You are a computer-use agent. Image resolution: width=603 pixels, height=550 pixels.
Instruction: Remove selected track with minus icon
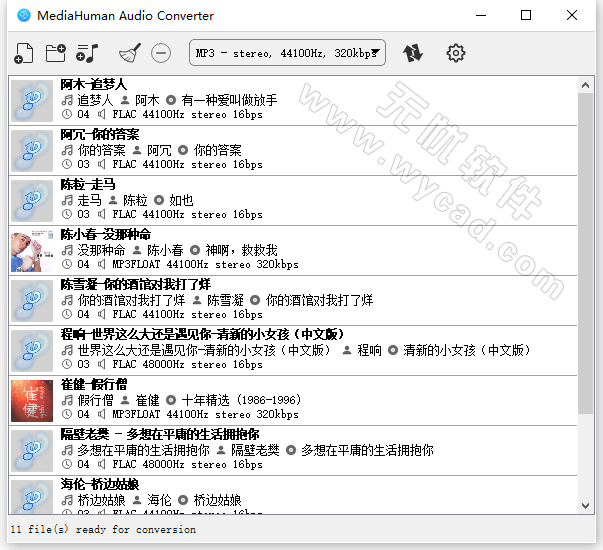[161, 53]
